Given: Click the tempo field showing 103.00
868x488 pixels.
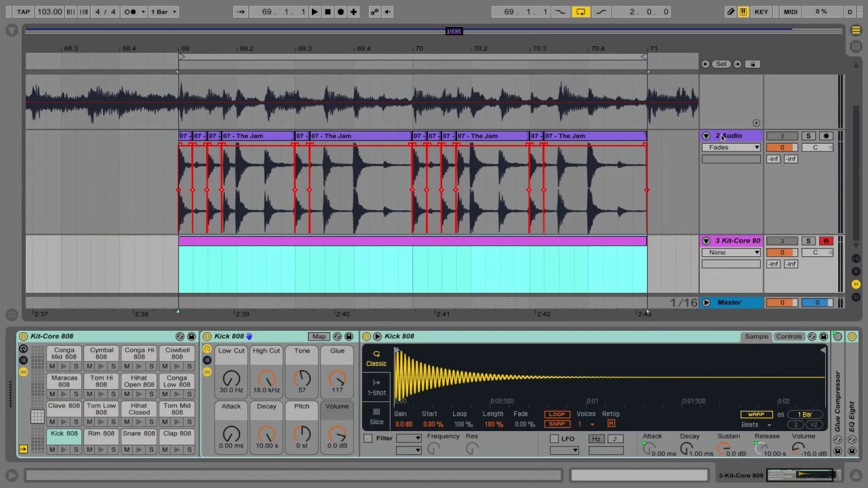Looking at the screenshot, I should pos(50,12).
